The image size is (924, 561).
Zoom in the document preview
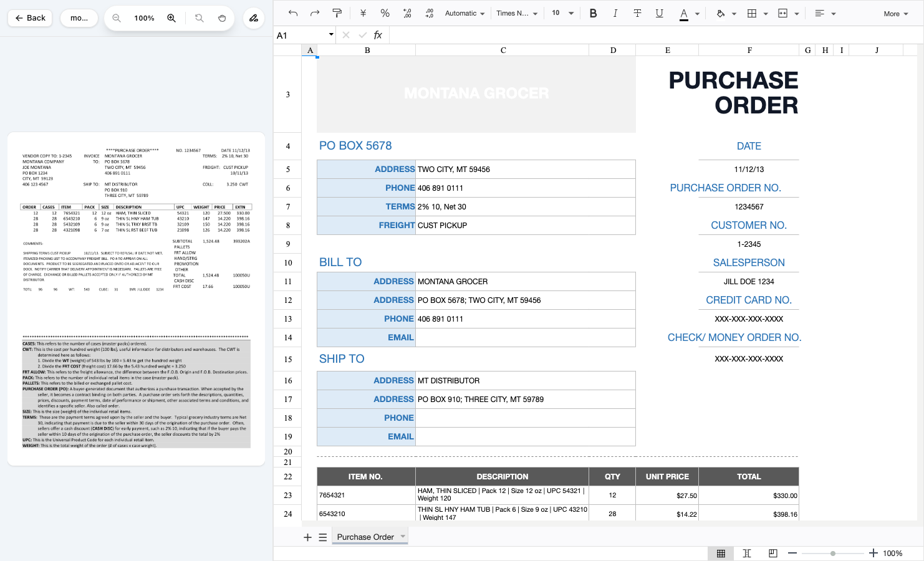point(171,18)
